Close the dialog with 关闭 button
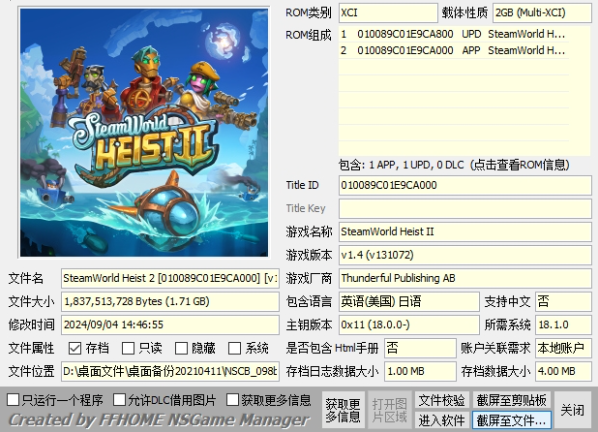 coord(572,410)
